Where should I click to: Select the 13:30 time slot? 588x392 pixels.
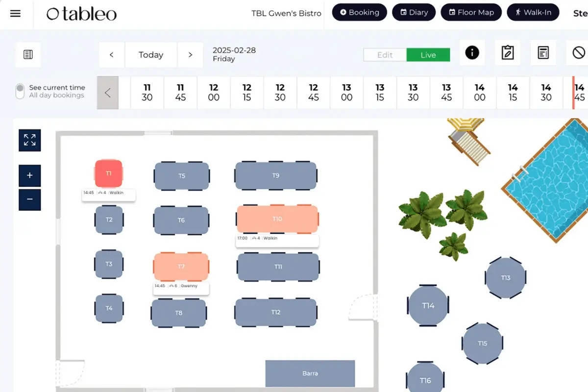(413, 93)
